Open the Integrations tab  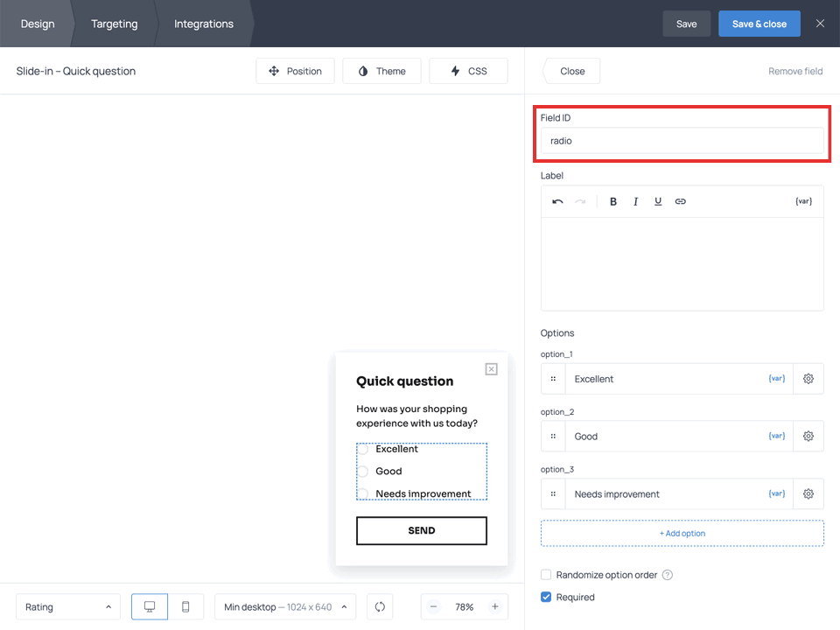pos(202,24)
